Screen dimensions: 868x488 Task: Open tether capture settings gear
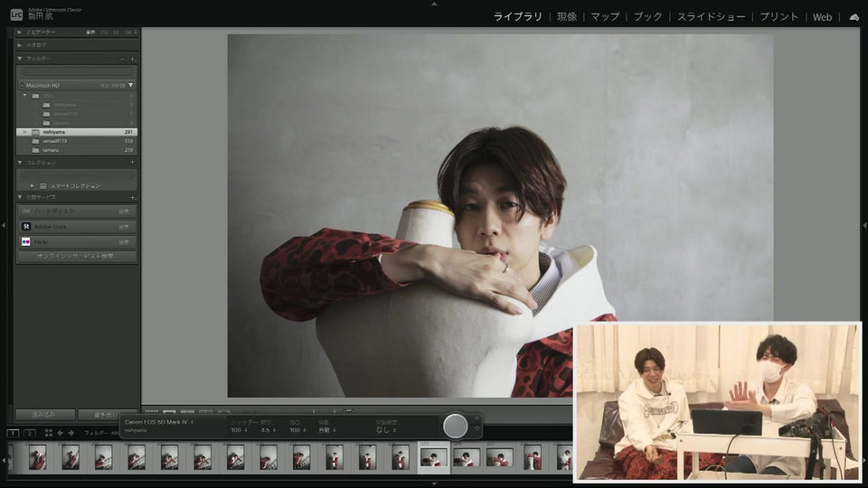point(477,428)
